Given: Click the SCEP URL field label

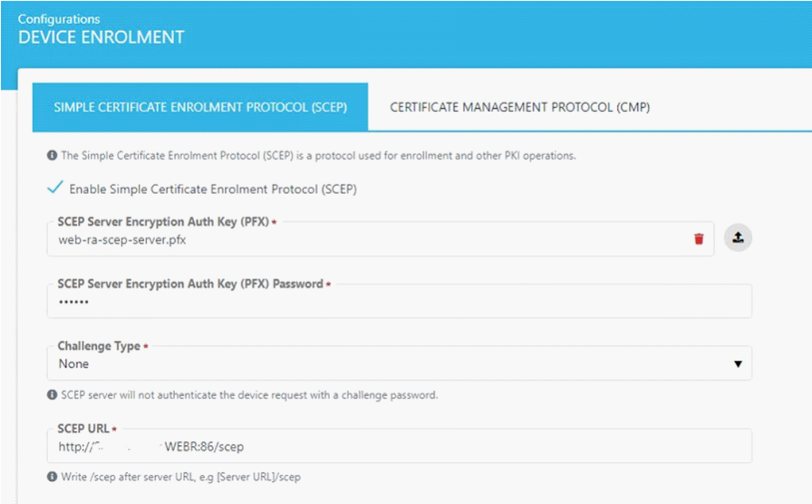Looking at the screenshot, I should 84,429.
